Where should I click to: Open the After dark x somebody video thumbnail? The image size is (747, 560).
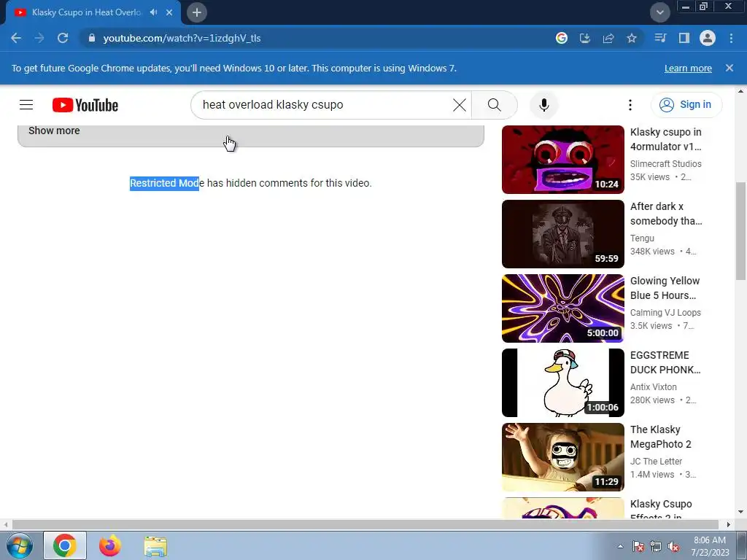tap(562, 234)
